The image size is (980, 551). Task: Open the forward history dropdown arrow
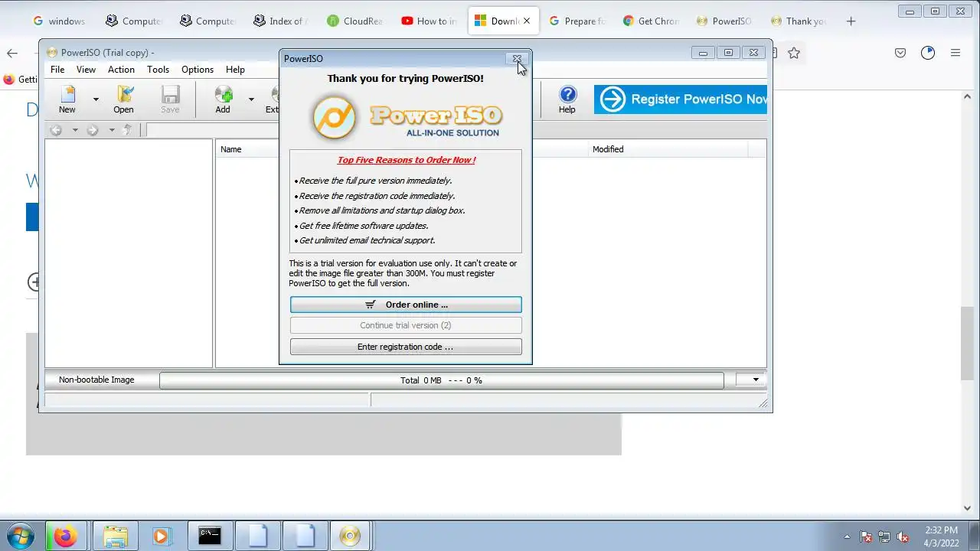click(x=112, y=130)
